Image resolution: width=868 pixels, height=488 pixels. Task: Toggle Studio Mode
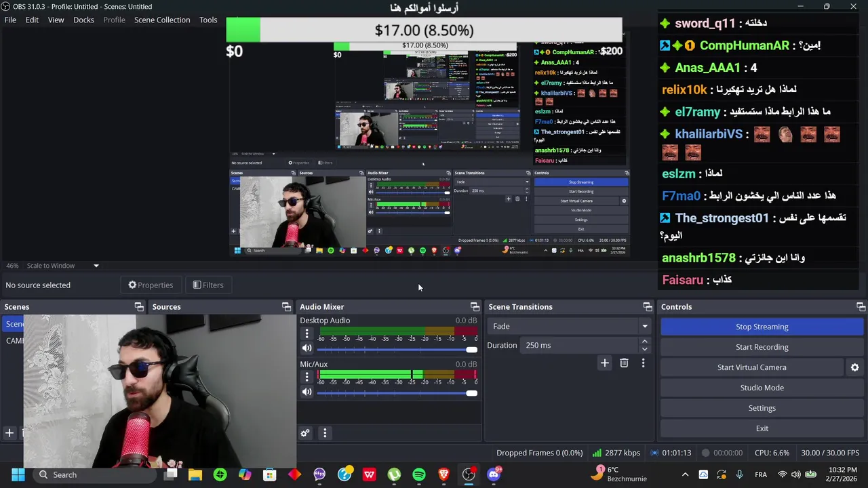pyautogui.click(x=762, y=388)
